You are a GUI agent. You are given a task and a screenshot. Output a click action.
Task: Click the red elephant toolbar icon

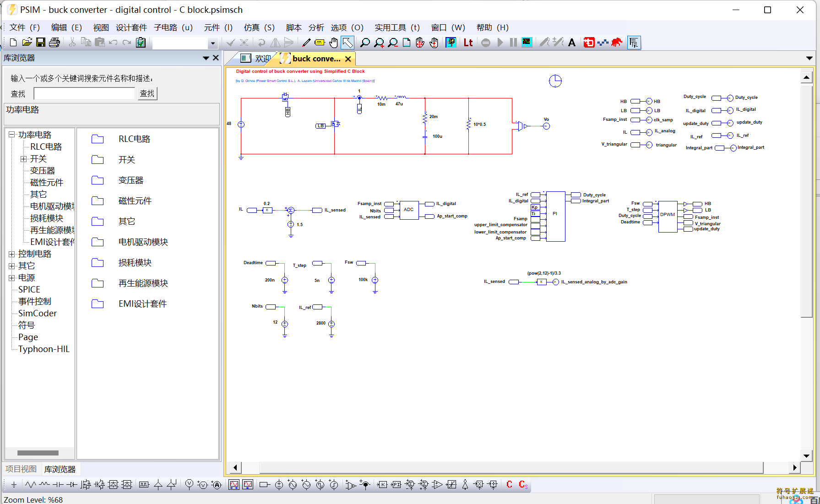click(617, 43)
